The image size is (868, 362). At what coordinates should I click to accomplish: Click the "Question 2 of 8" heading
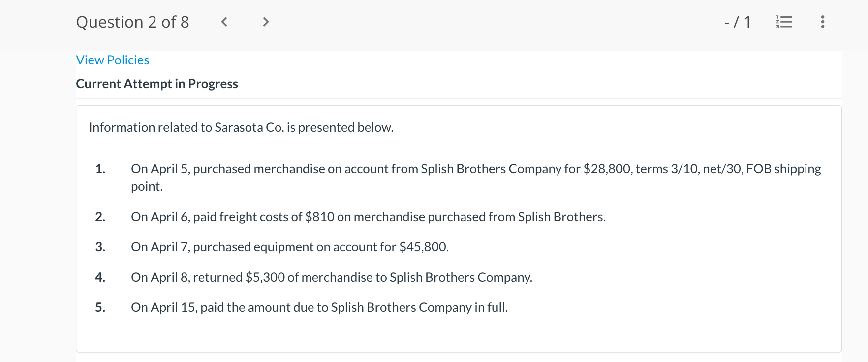(132, 22)
